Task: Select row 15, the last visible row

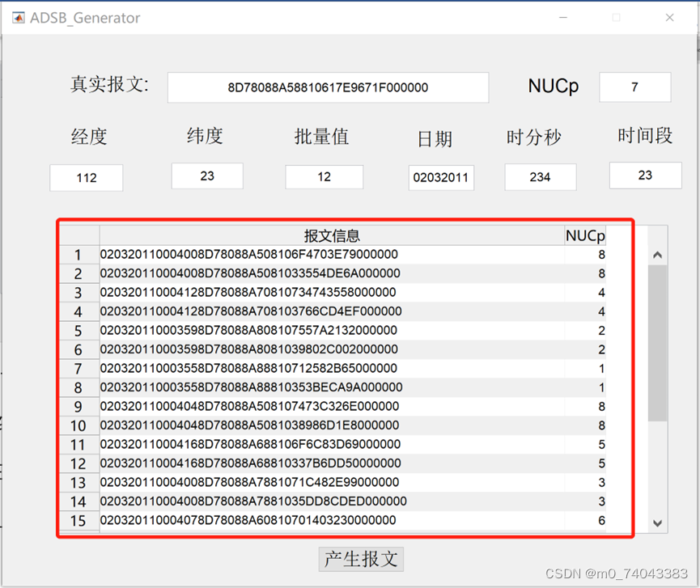Action: pyautogui.click(x=324, y=520)
